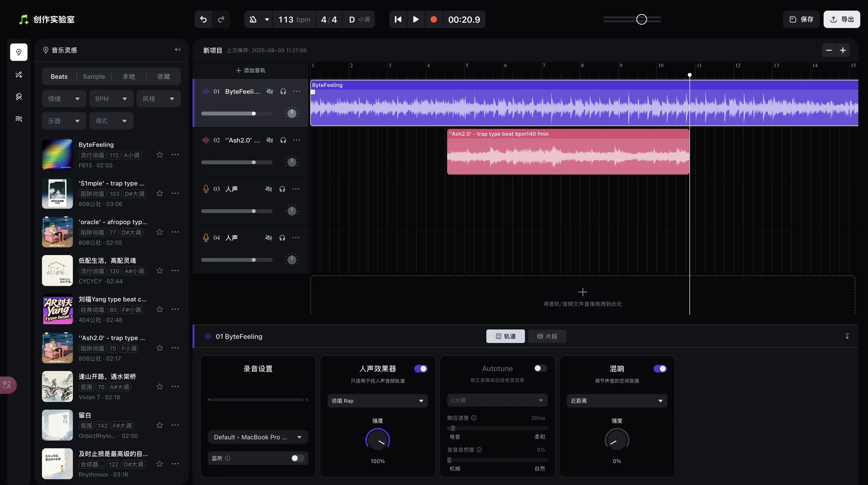The width and height of the screenshot is (868, 485).
Task: Open more options for track 03 人声
Action: point(296,189)
